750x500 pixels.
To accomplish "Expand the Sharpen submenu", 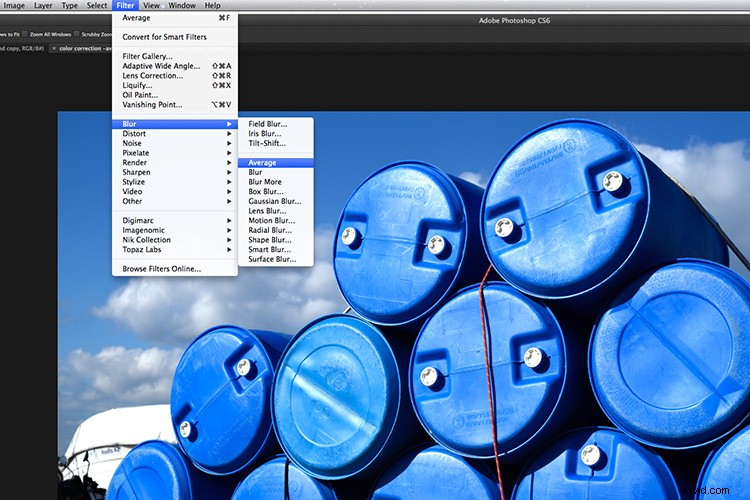I will (175, 172).
